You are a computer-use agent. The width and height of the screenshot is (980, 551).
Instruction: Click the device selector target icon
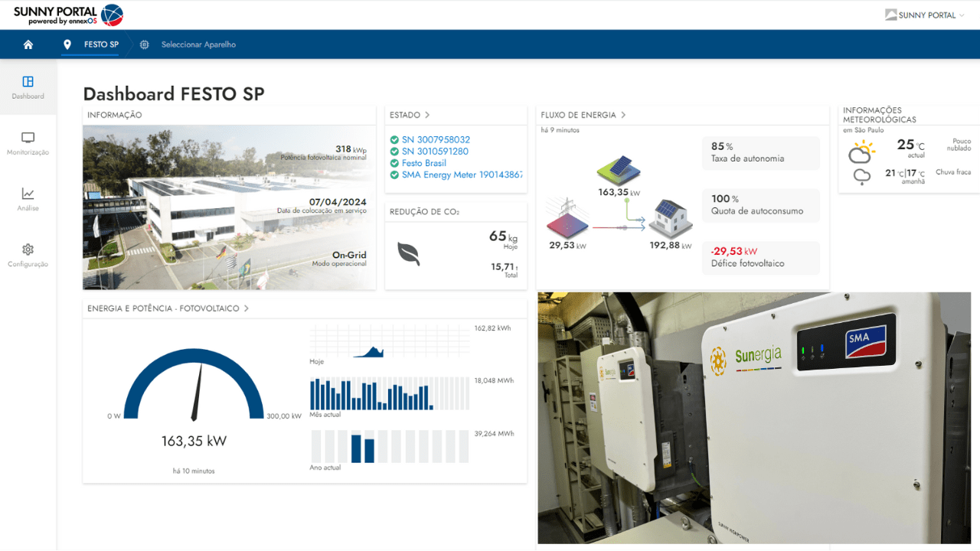point(145,44)
